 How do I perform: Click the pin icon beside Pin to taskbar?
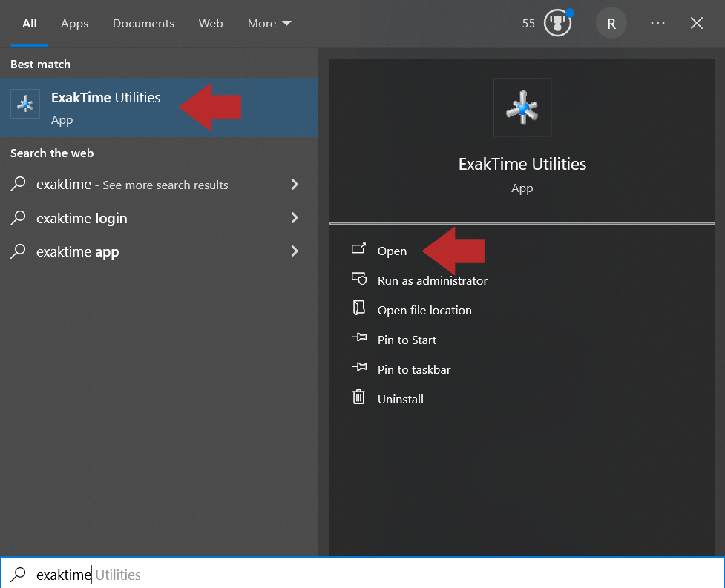[359, 367]
